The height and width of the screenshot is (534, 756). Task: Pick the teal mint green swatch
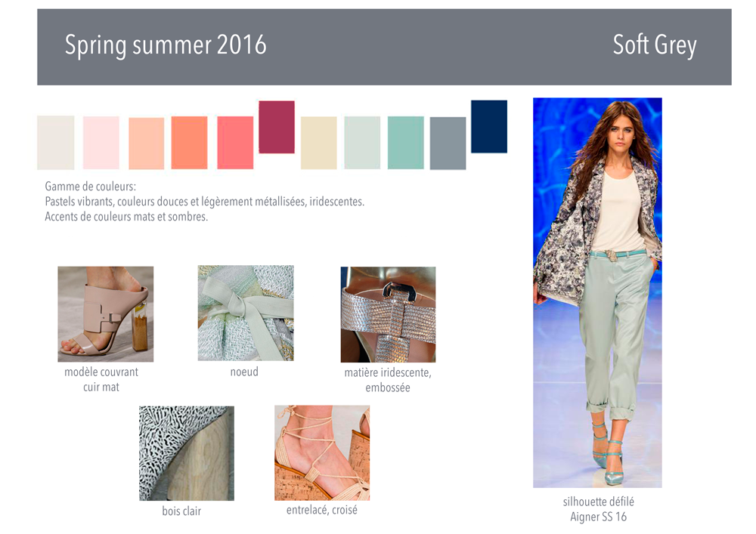405,143
